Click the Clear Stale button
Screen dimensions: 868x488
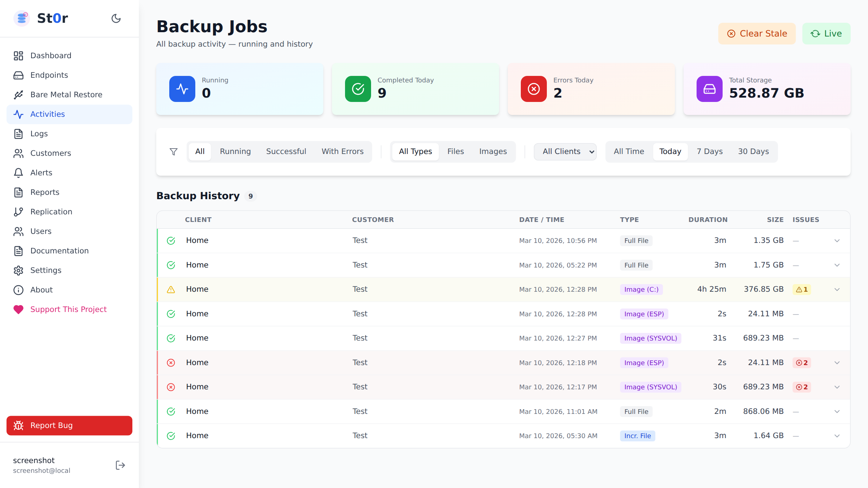pos(757,33)
